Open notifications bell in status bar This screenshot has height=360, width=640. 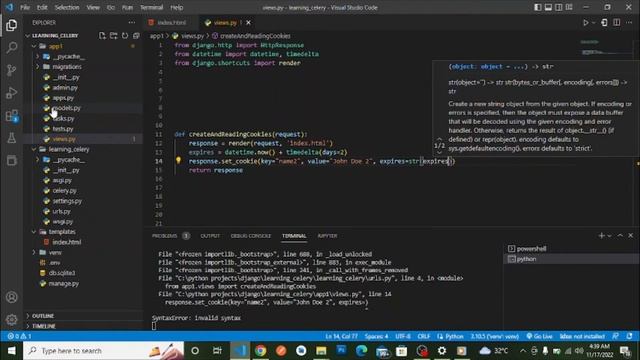click(630, 336)
